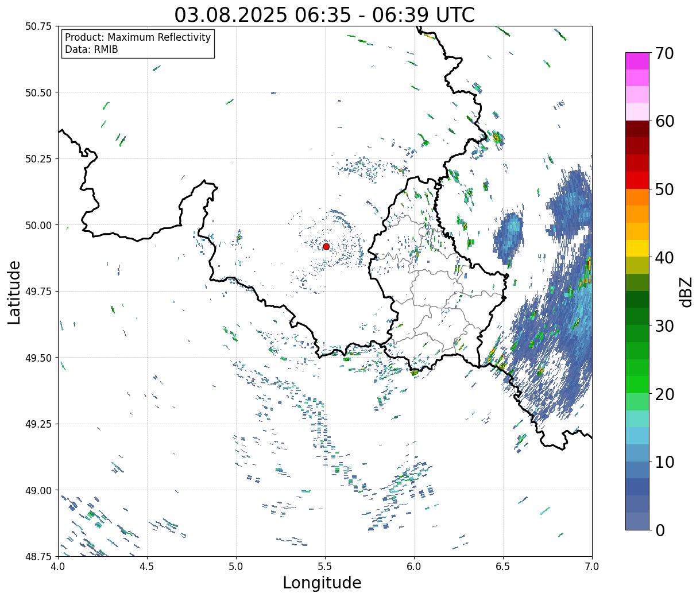Click the light blue colorbar segment above 10

point(637,452)
